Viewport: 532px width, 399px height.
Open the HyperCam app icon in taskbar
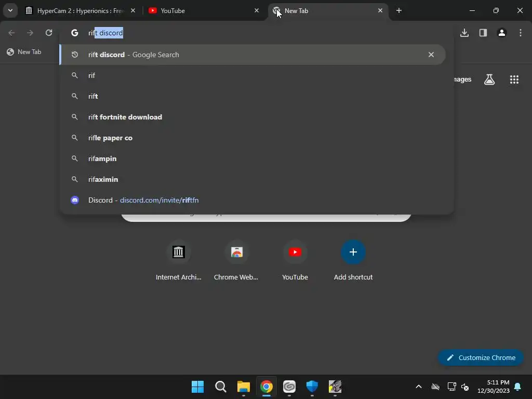[x=335, y=387]
